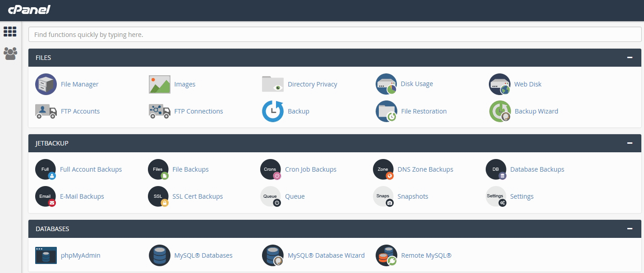This screenshot has height=273, width=644.
Task: Go to the Disk Usage link
Action: click(x=417, y=84)
